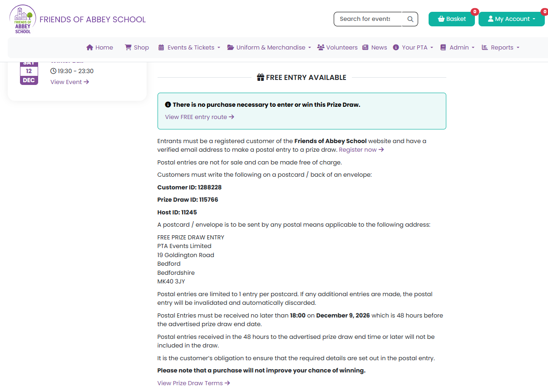Expand Uniform & Merchandise menu
Viewport: 548px width, 392px height.
(x=269, y=47)
